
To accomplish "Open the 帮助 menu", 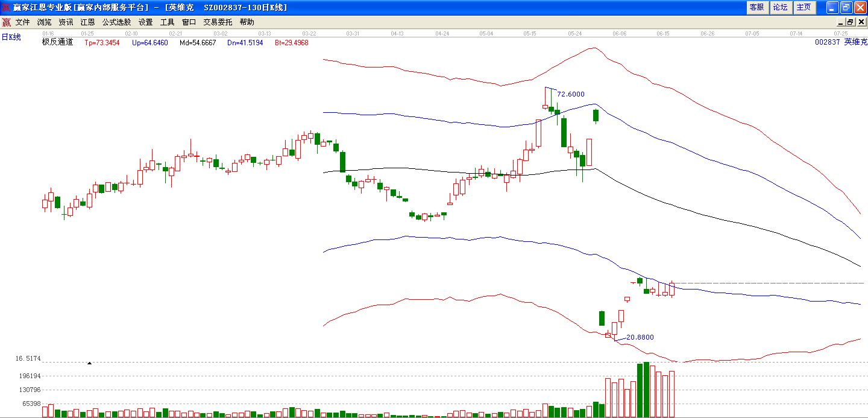I will (247, 22).
